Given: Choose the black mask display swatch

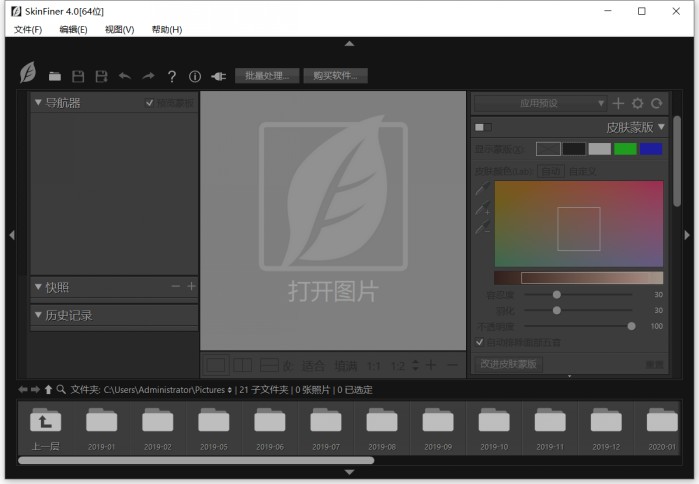Looking at the screenshot, I should 574,149.
